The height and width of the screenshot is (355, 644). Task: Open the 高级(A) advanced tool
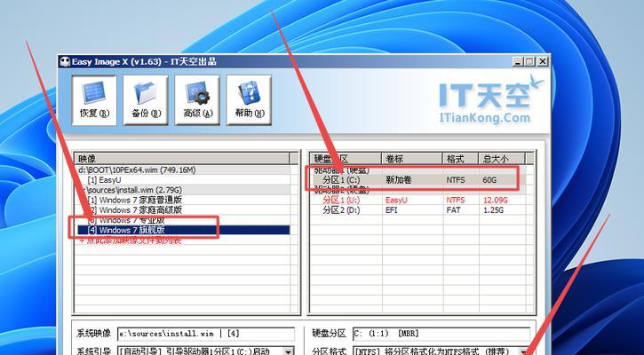click(197, 100)
